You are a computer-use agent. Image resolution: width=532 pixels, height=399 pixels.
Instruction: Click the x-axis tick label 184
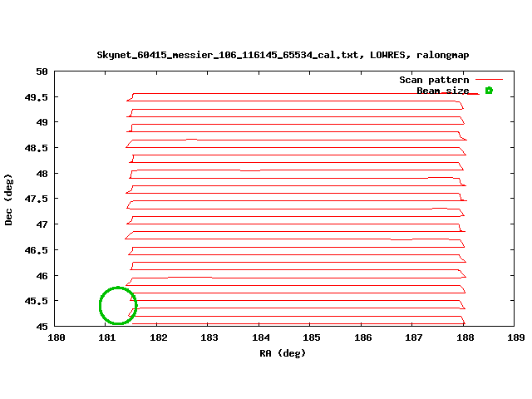(260, 337)
